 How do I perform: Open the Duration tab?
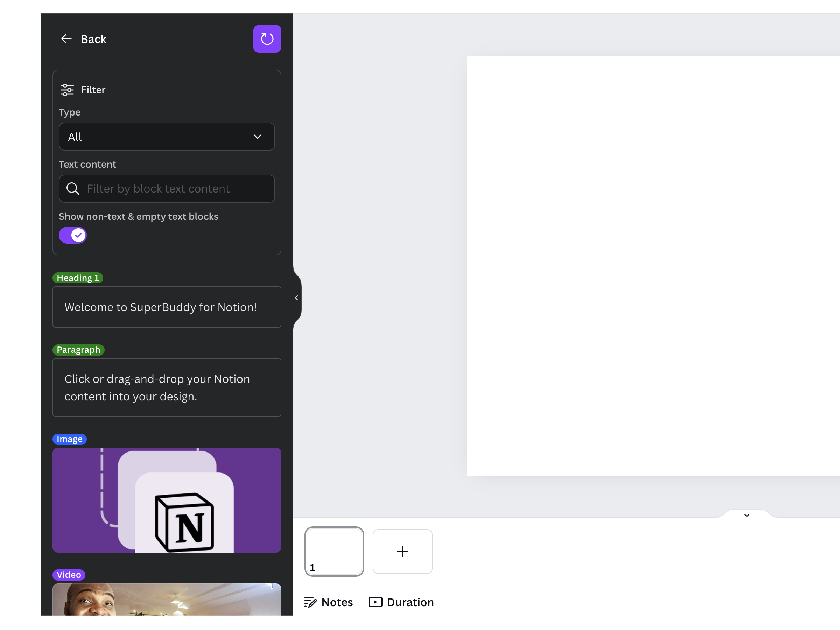410,602
